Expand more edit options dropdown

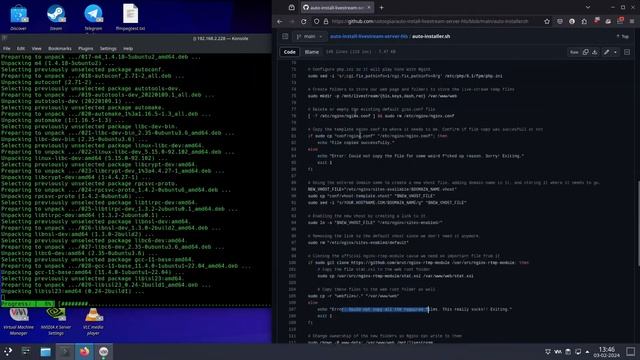tap(616, 52)
